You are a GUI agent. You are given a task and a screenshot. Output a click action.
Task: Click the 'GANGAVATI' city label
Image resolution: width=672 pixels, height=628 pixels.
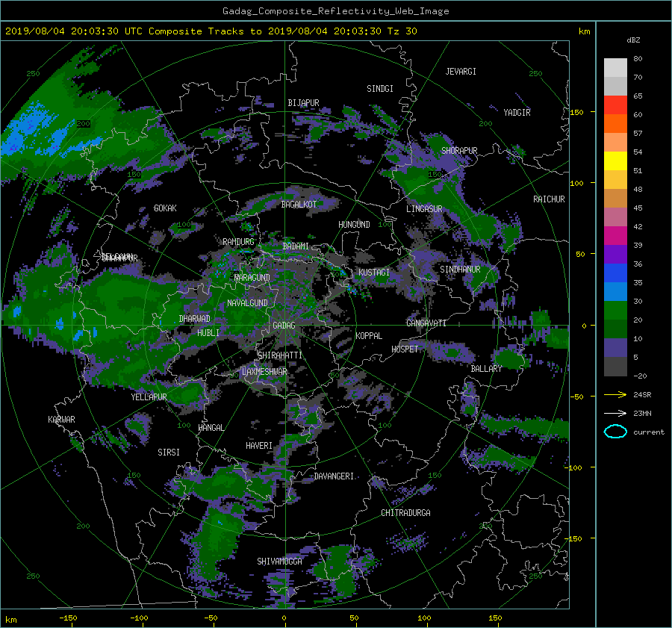pos(426,323)
